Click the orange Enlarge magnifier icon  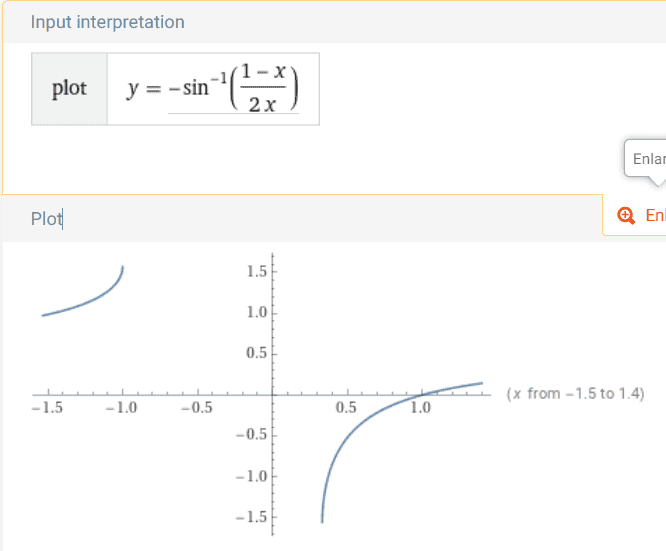(x=626, y=215)
